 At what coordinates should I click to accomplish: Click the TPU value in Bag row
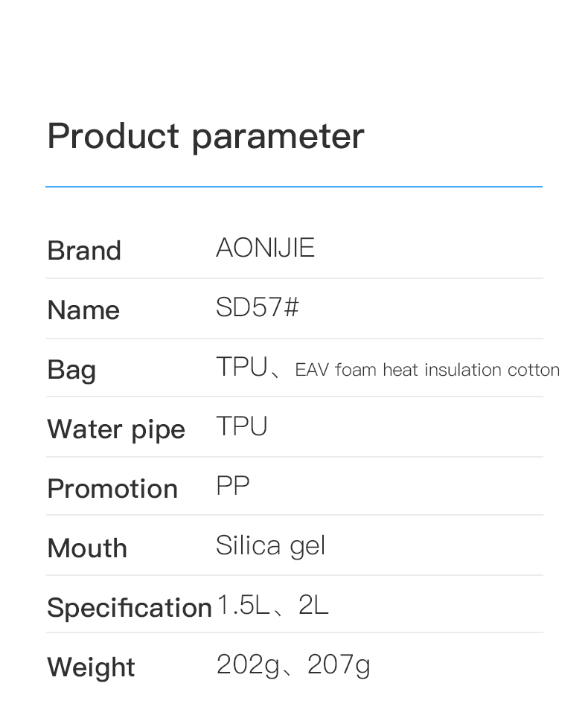point(241,367)
